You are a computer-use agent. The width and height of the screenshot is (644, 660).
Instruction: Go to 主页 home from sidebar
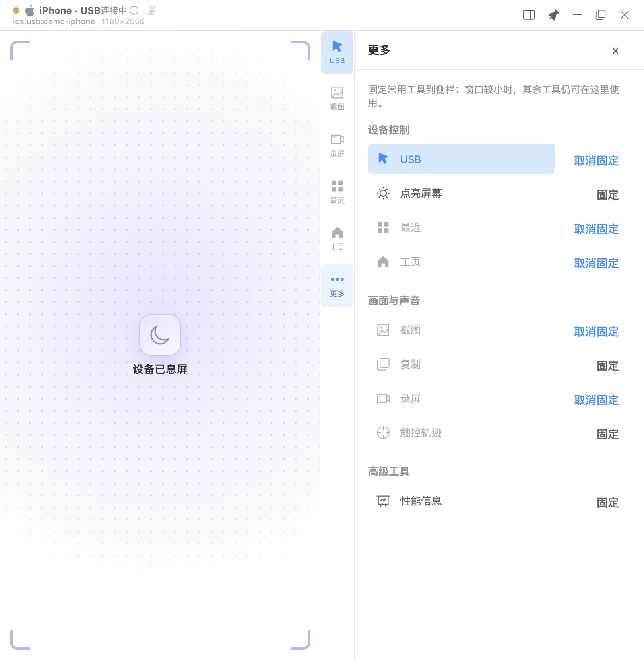(337, 239)
